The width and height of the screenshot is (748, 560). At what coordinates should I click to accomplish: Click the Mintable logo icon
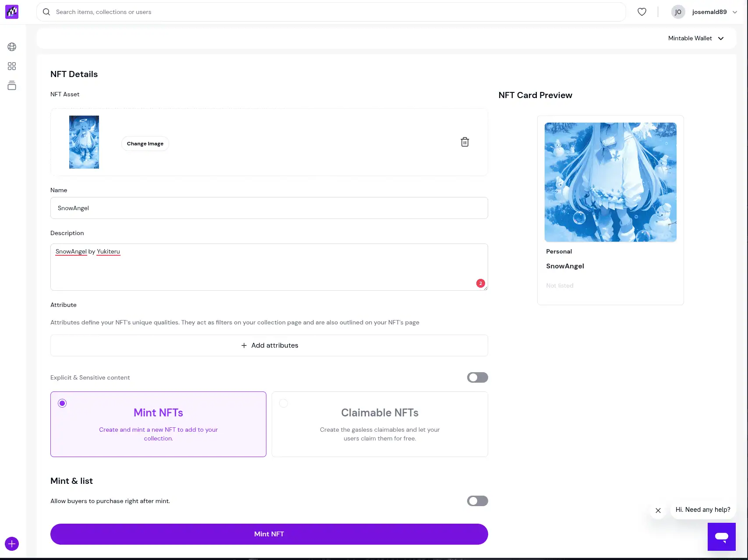pos(12,12)
